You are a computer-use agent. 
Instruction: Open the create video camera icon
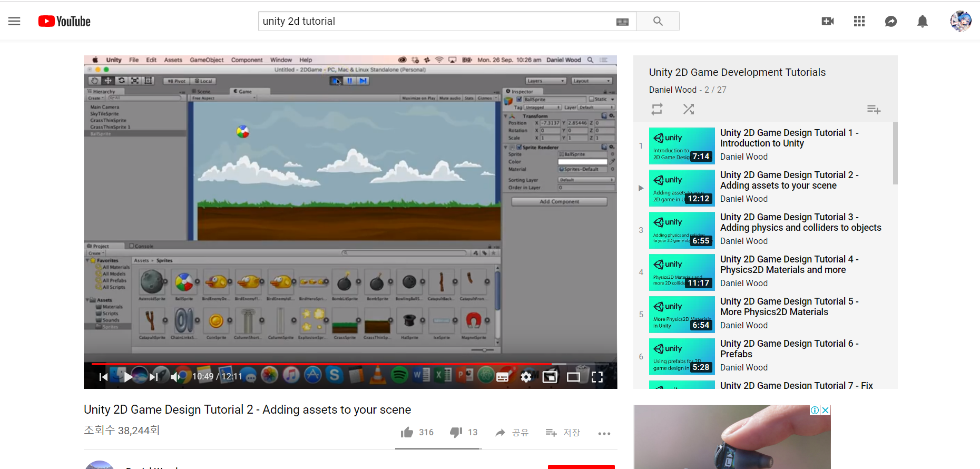(x=828, y=21)
